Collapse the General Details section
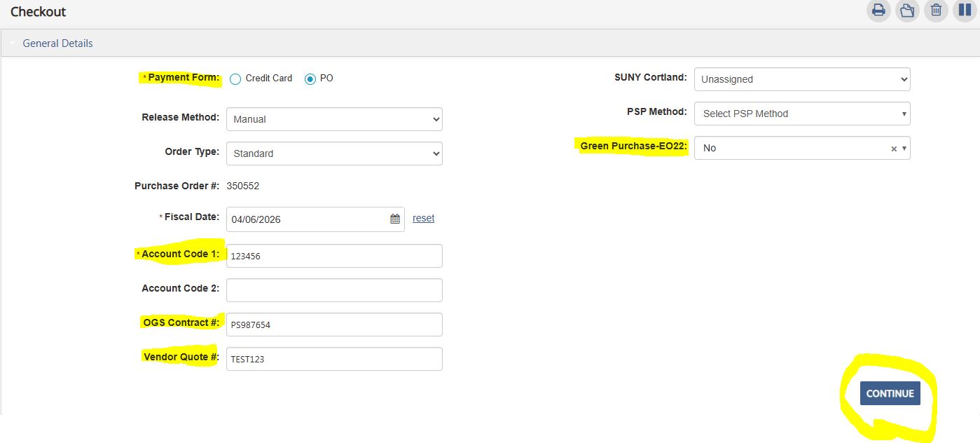The image size is (980, 443). [x=12, y=43]
